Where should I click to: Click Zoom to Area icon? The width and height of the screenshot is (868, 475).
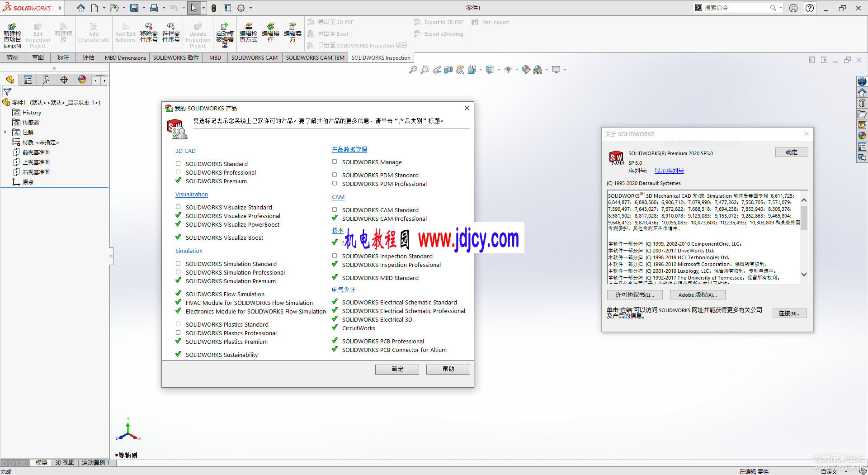425,70
